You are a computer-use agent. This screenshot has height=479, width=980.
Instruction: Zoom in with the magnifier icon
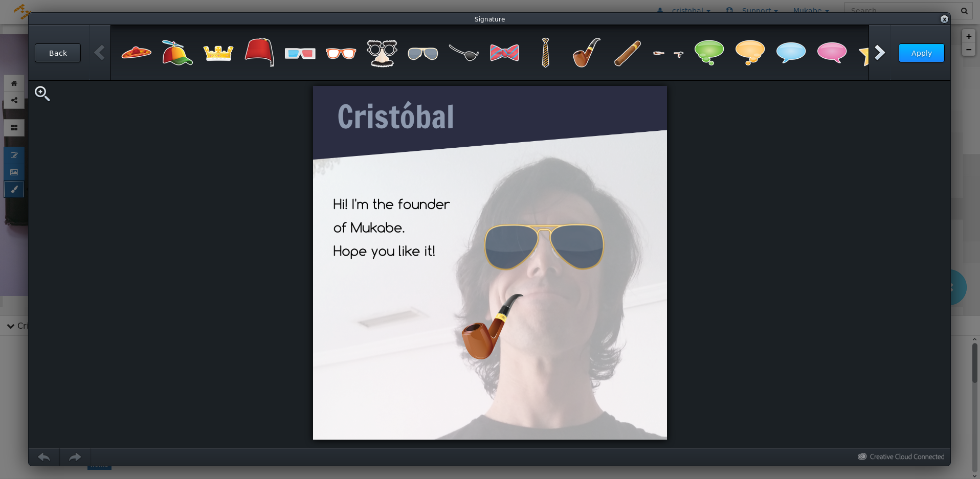(42, 94)
